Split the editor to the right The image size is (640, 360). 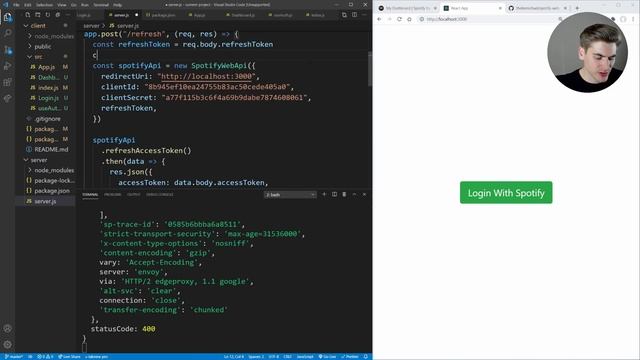coord(355,15)
